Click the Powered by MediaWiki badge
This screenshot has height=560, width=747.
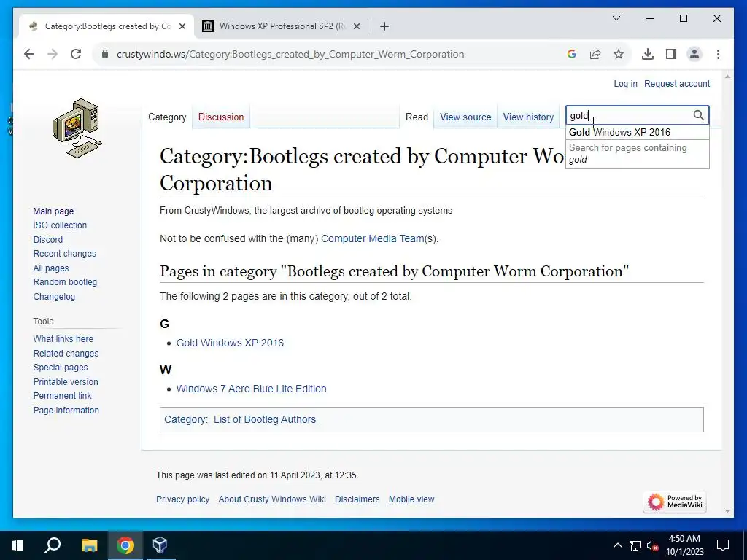coord(675,502)
